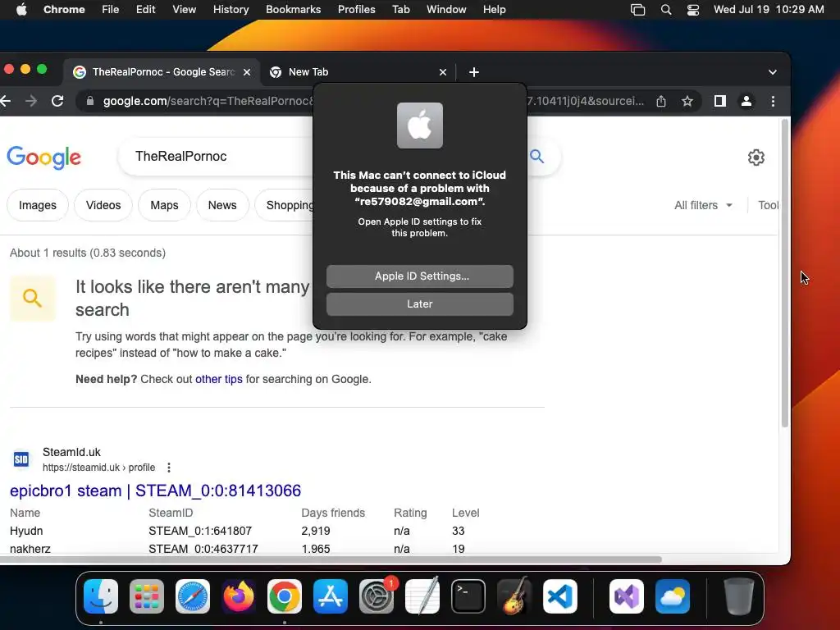Click the SteamId.uk site name
Image resolution: width=840 pixels, height=630 pixels.
(71, 452)
